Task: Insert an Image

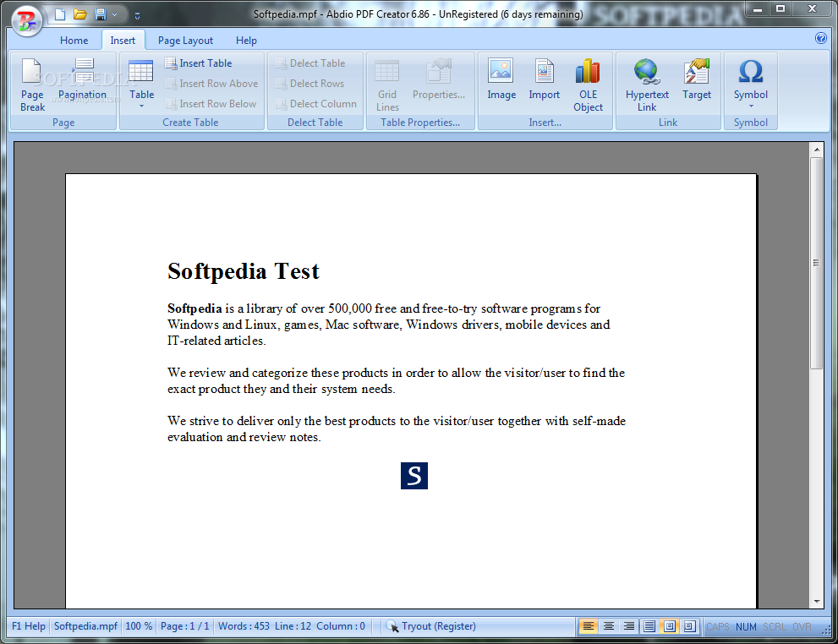Action: (501, 79)
